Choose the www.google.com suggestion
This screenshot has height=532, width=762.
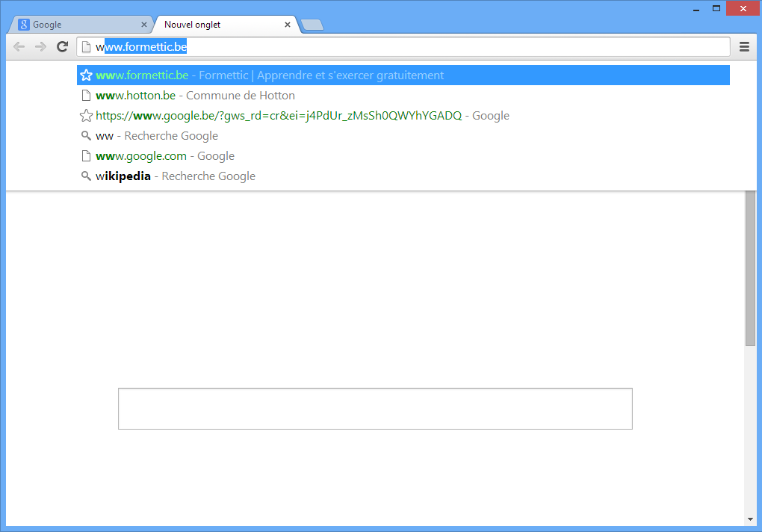point(403,156)
